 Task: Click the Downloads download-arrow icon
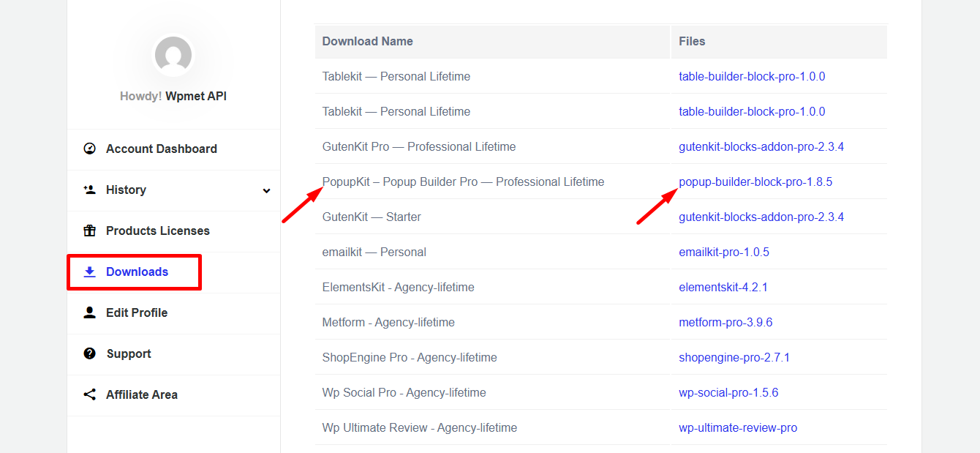point(89,271)
